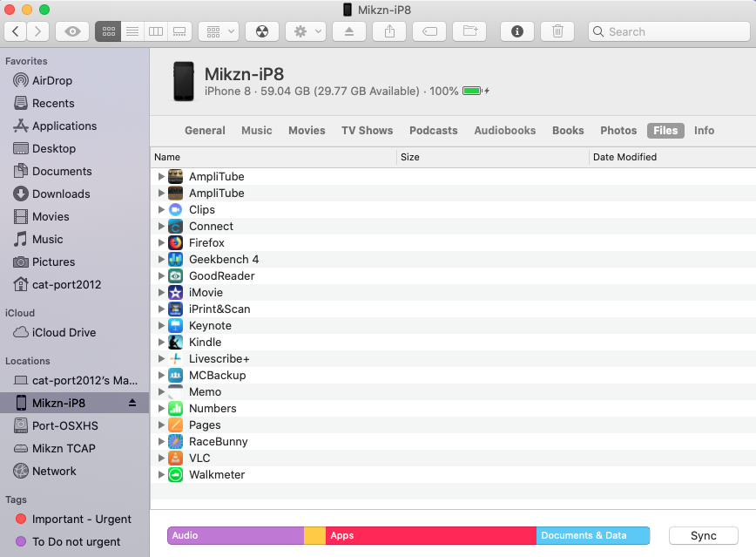Go forward with the toolbar forward arrow
756x557 pixels.
[x=37, y=31]
